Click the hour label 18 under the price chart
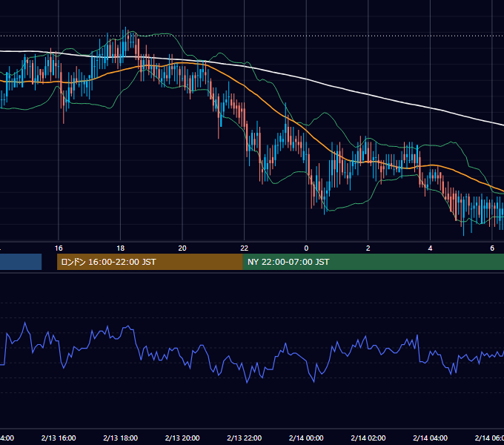 coord(121,248)
